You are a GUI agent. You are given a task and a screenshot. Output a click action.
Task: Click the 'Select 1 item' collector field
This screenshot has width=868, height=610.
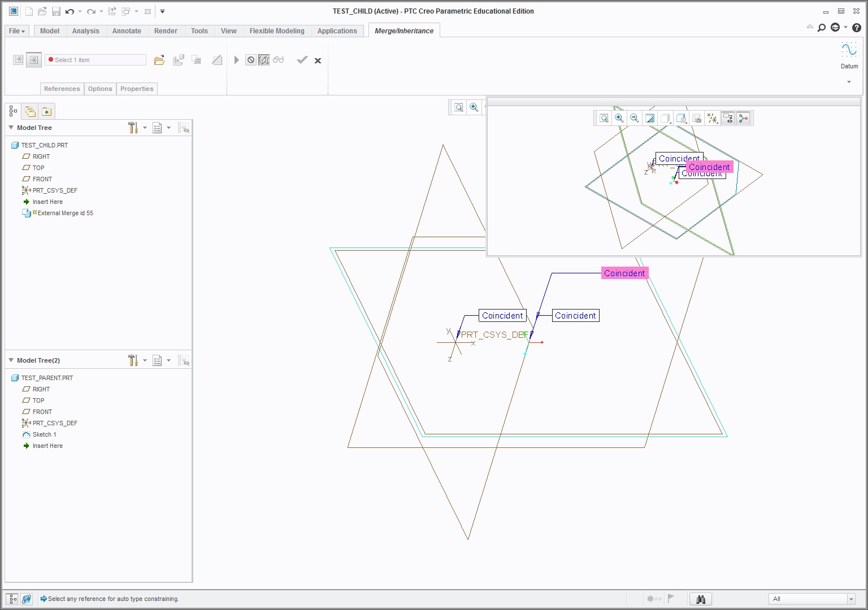point(96,60)
